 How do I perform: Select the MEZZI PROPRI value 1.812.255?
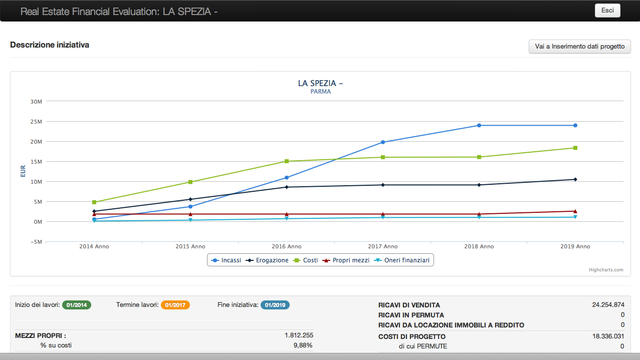299,335
